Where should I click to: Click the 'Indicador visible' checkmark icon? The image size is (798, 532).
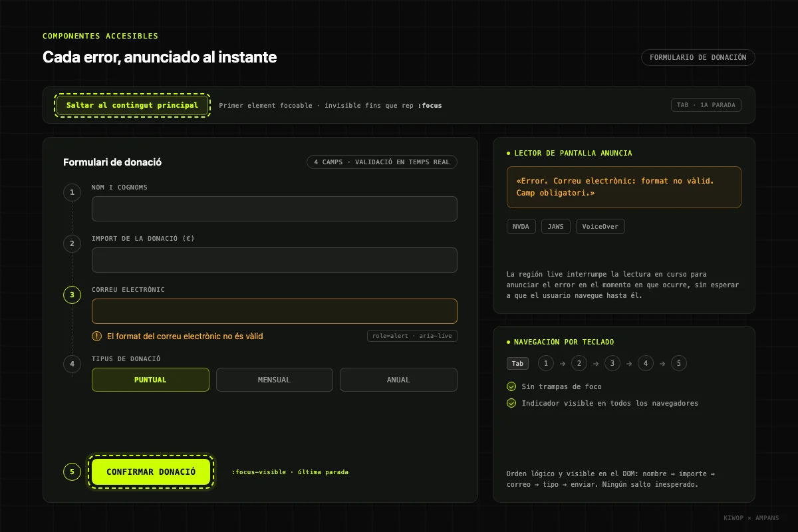(x=511, y=403)
